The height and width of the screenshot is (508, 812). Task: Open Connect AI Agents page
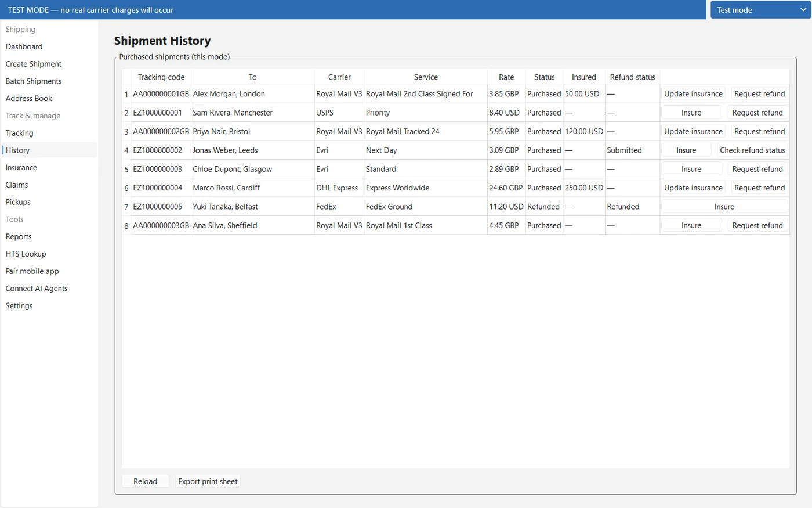coord(49,289)
